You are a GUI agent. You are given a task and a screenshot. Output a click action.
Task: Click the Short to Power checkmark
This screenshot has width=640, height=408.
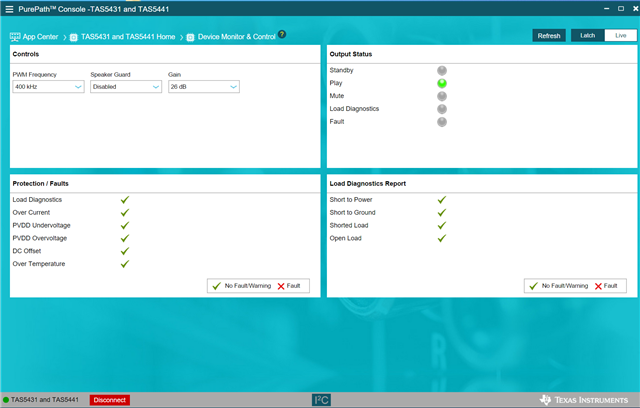click(x=442, y=200)
